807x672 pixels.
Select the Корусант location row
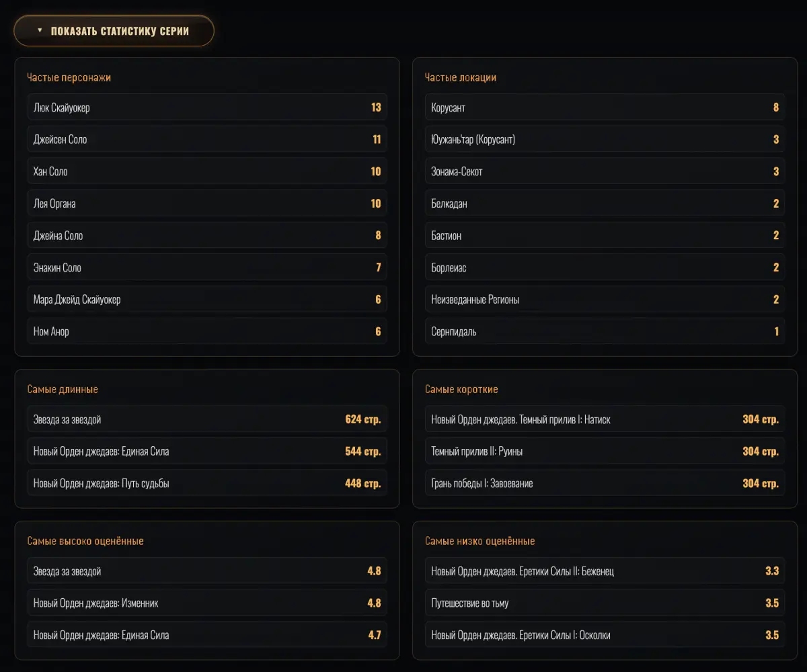[605, 108]
